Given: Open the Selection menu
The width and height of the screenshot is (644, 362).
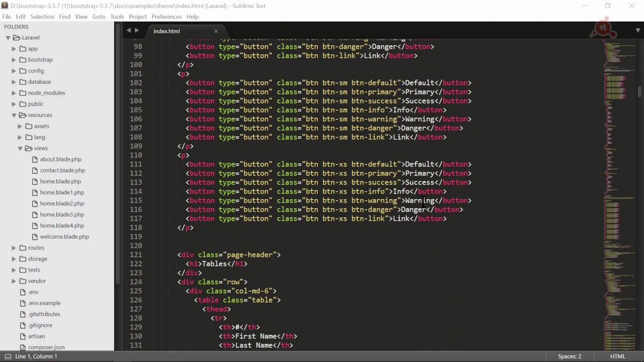Looking at the screenshot, I should (42, 17).
